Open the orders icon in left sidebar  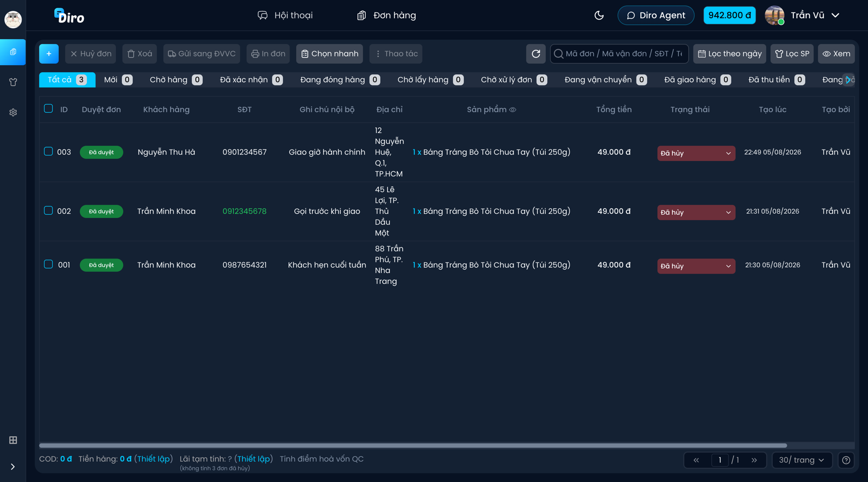pyautogui.click(x=13, y=52)
